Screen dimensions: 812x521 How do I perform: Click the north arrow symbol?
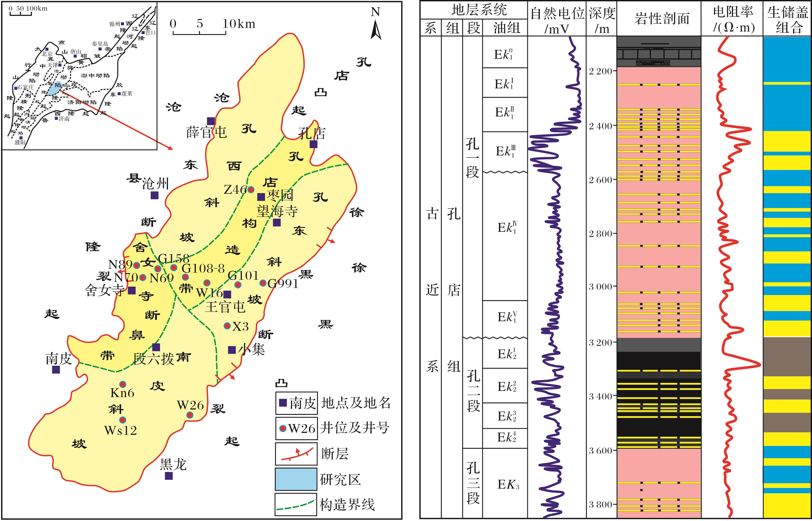click(376, 29)
